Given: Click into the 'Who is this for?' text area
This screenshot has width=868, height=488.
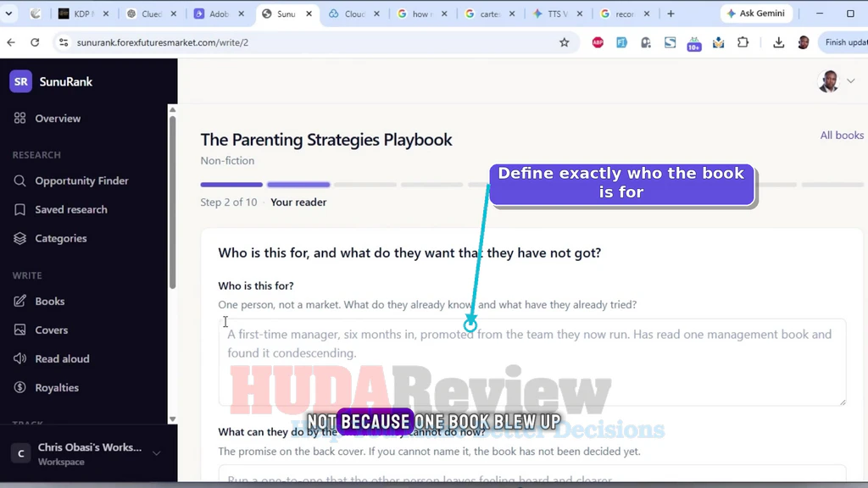Looking at the screenshot, I should coord(532,362).
